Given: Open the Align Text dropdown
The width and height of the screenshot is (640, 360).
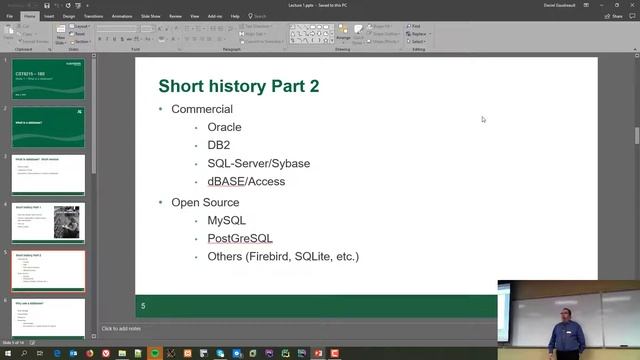Looking at the screenshot, I should tap(253, 34).
